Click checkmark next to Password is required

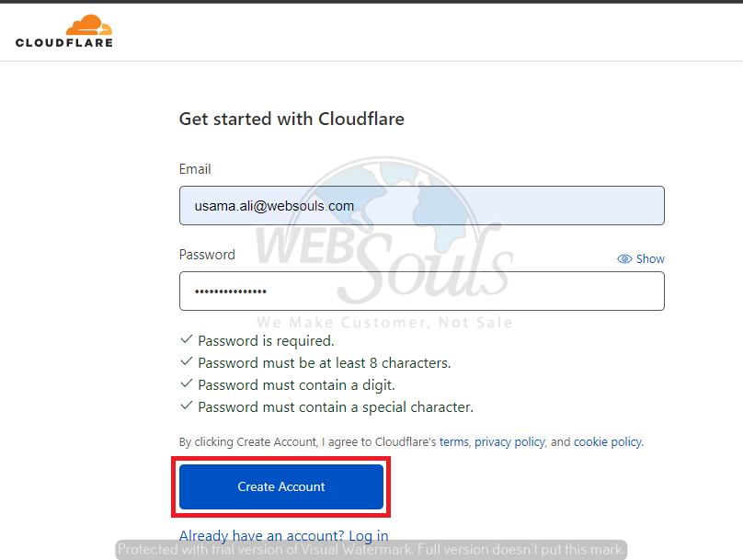(187, 339)
